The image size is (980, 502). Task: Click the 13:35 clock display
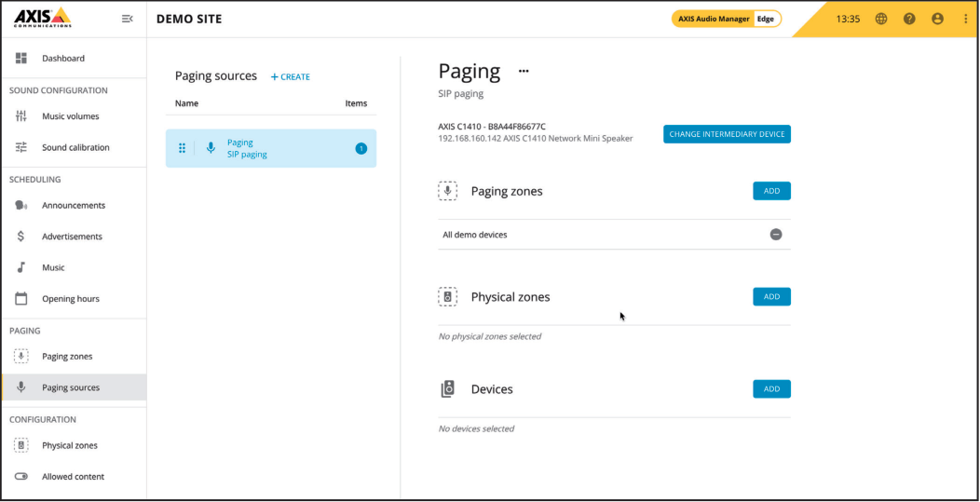click(848, 19)
